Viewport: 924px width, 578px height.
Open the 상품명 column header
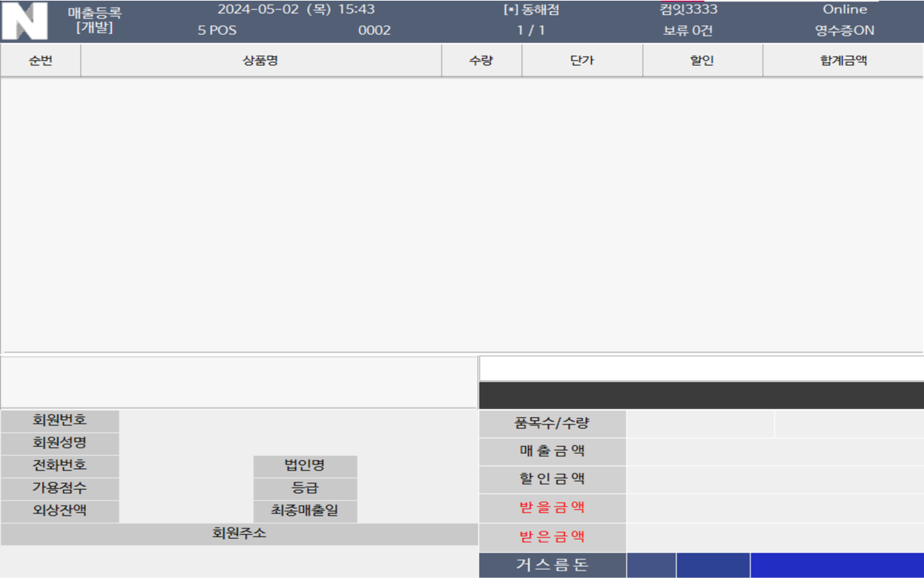point(263,61)
